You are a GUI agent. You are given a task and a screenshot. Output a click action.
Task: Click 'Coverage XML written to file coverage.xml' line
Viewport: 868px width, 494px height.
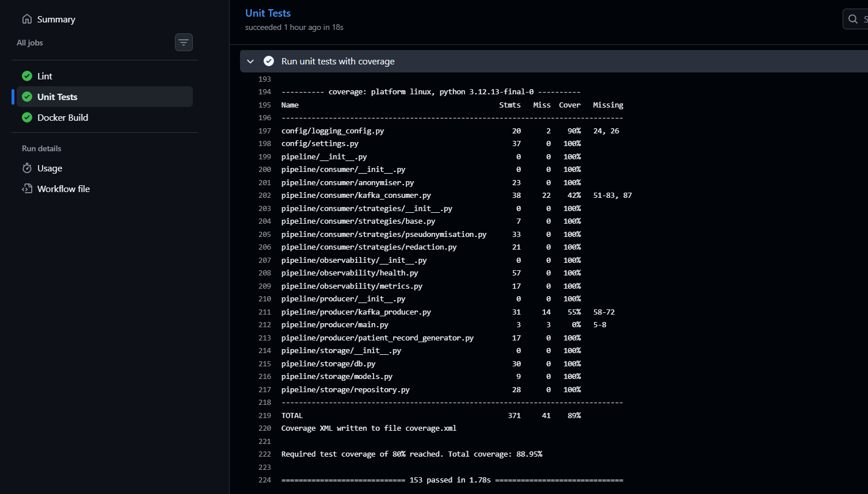point(369,428)
